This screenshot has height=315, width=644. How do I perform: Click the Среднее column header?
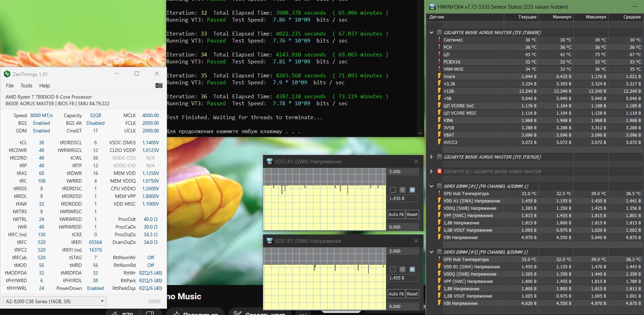626,17
